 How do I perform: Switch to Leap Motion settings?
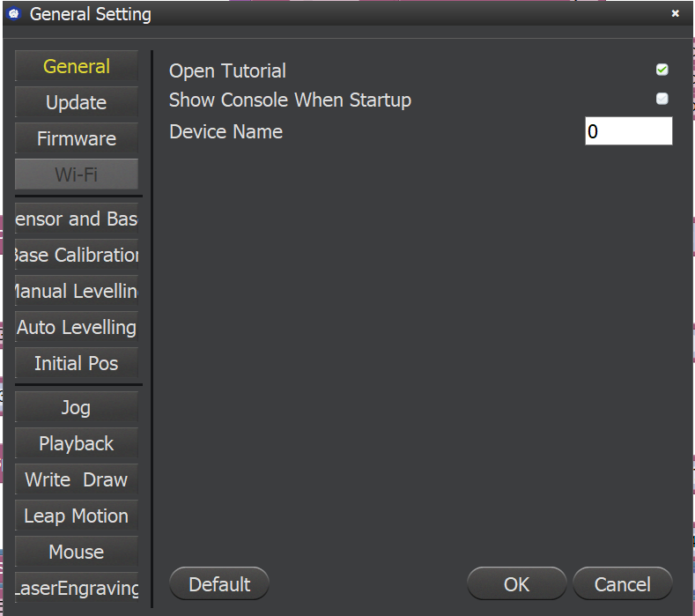77,516
